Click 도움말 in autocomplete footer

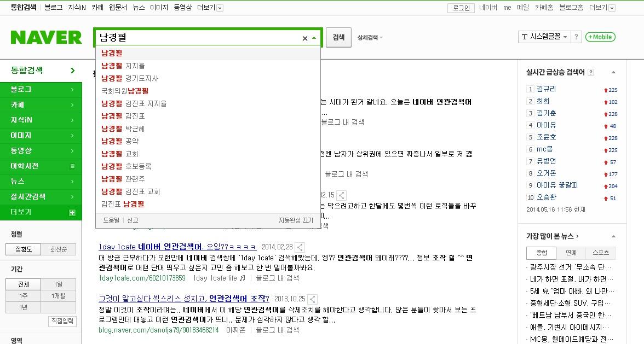(111, 220)
